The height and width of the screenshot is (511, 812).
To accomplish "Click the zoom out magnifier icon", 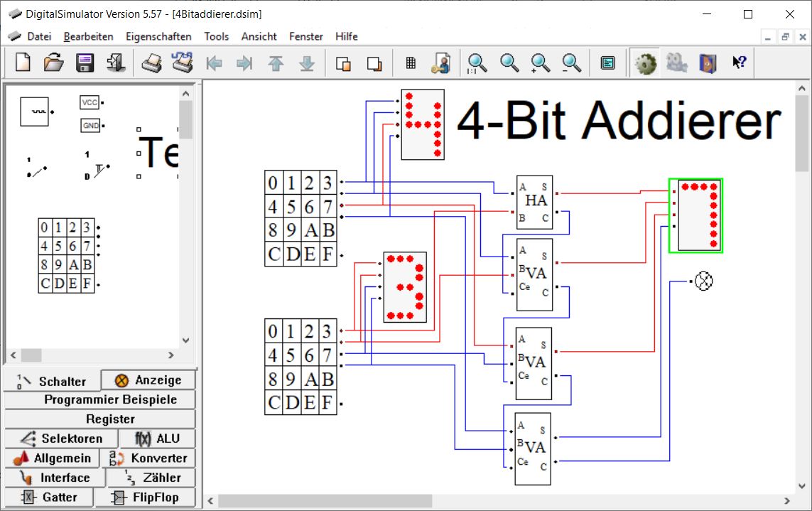I will (572, 63).
